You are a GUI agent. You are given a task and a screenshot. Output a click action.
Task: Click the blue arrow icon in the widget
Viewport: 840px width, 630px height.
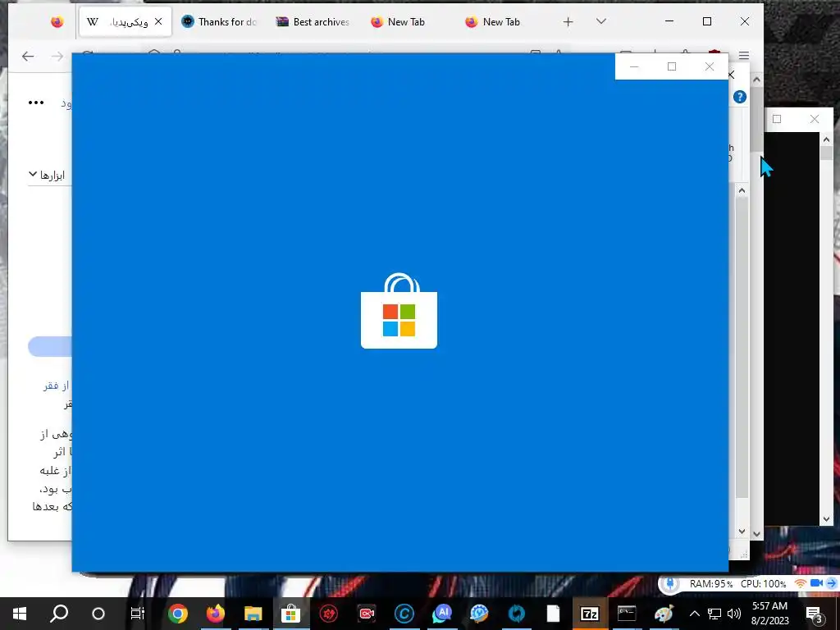pos(832,583)
